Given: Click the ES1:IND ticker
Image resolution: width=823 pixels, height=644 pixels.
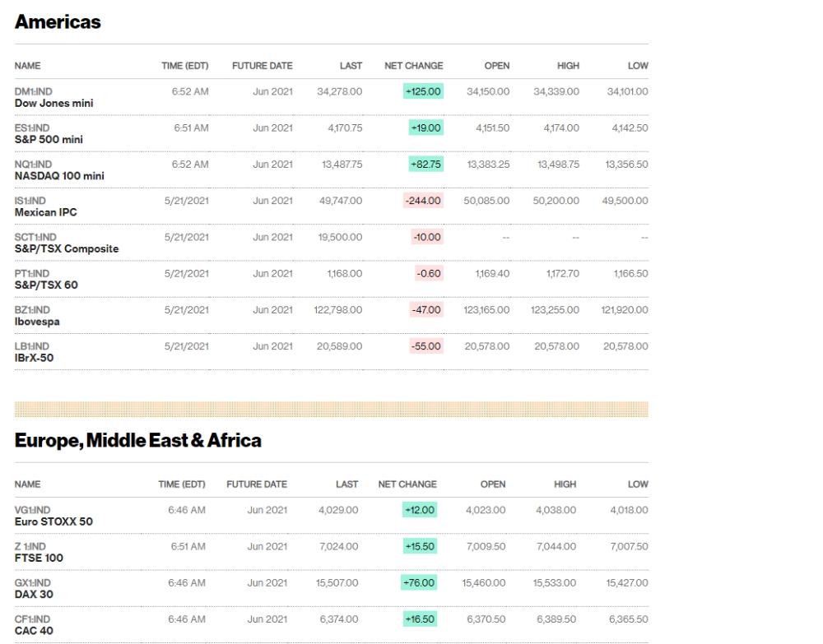Looking at the screenshot, I should click(x=32, y=128).
